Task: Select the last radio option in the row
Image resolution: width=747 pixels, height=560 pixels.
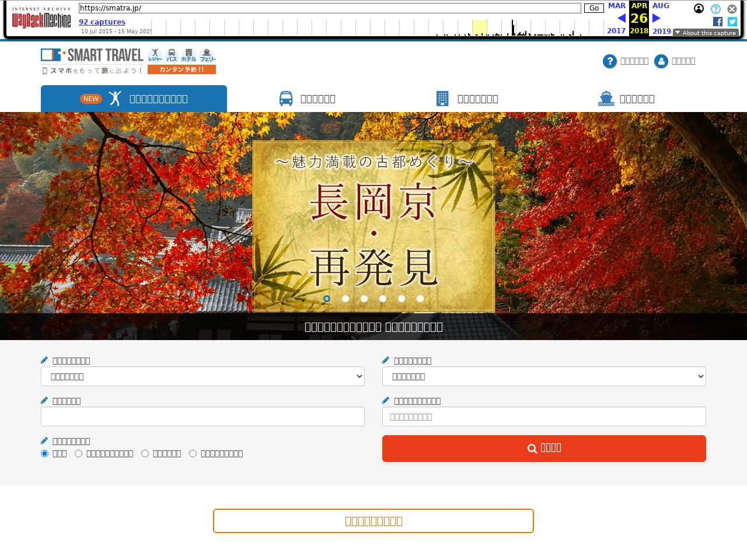Action: [193, 453]
